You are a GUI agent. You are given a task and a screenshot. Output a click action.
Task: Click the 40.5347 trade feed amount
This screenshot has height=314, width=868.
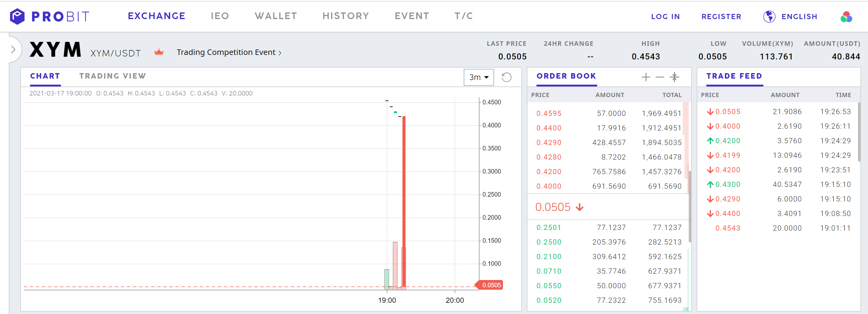787,184
